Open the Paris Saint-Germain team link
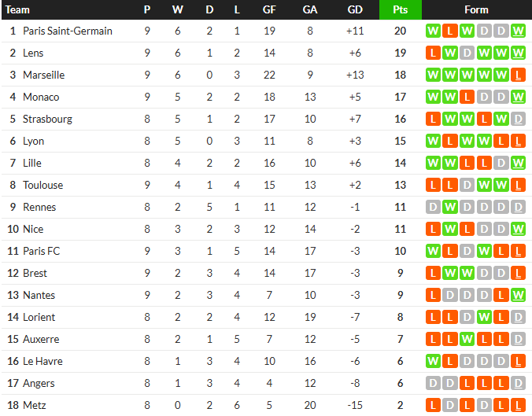Screen dimensions: 532x416 (x=68, y=31)
